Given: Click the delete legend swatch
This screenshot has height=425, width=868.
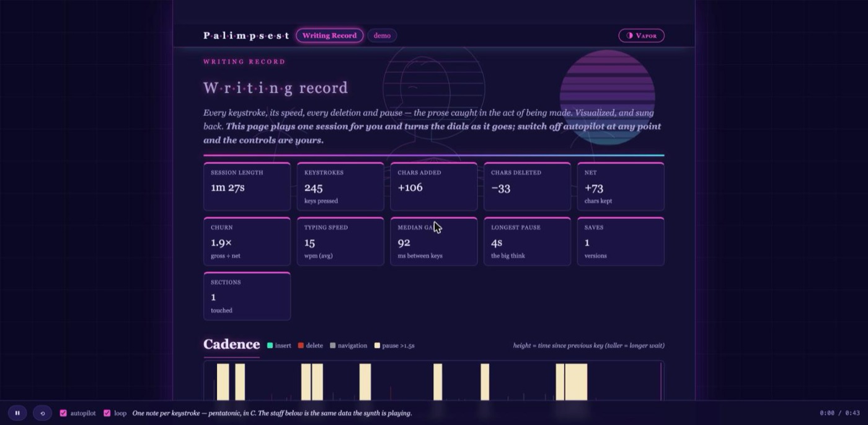Looking at the screenshot, I should (x=301, y=346).
